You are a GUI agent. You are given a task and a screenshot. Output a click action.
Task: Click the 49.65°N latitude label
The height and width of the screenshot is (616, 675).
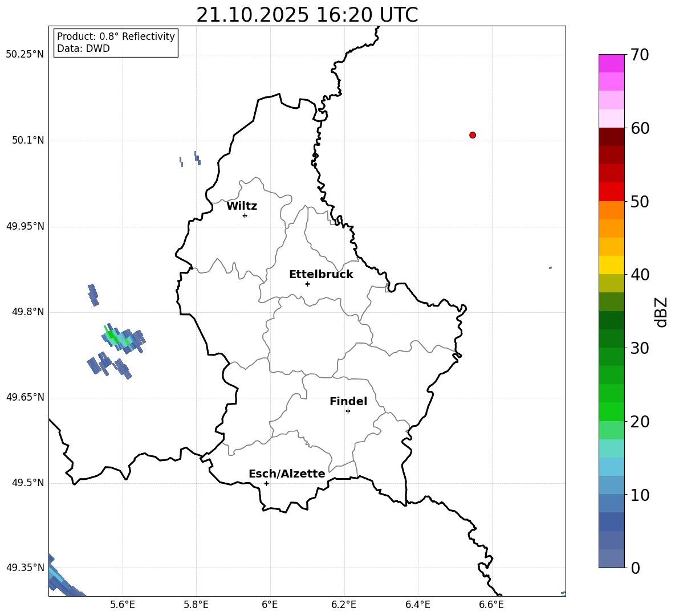[25, 397]
